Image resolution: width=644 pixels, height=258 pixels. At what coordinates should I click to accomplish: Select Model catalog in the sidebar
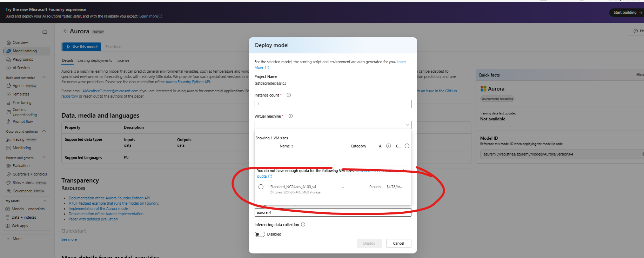click(25, 51)
